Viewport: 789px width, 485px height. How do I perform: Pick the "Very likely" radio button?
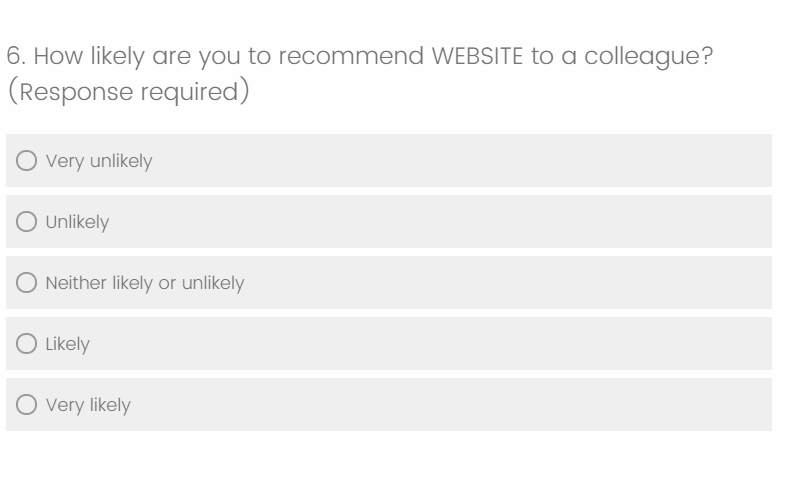tap(27, 405)
